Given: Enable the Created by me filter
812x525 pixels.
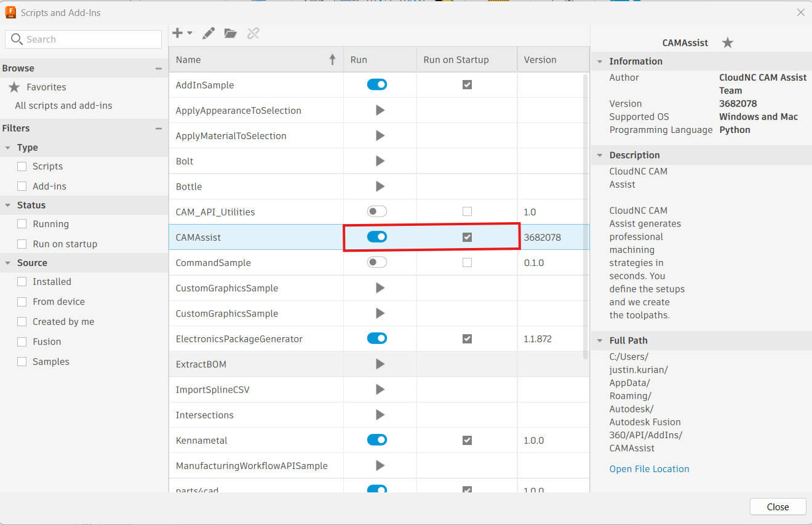Looking at the screenshot, I should (x=22, y=321).
